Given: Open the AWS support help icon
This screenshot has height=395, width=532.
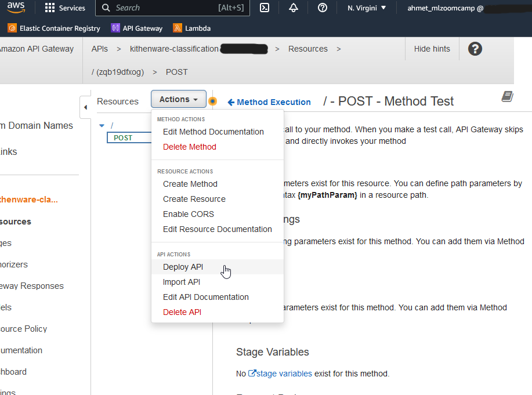Looking at the screenshot, I should [323, 8].
